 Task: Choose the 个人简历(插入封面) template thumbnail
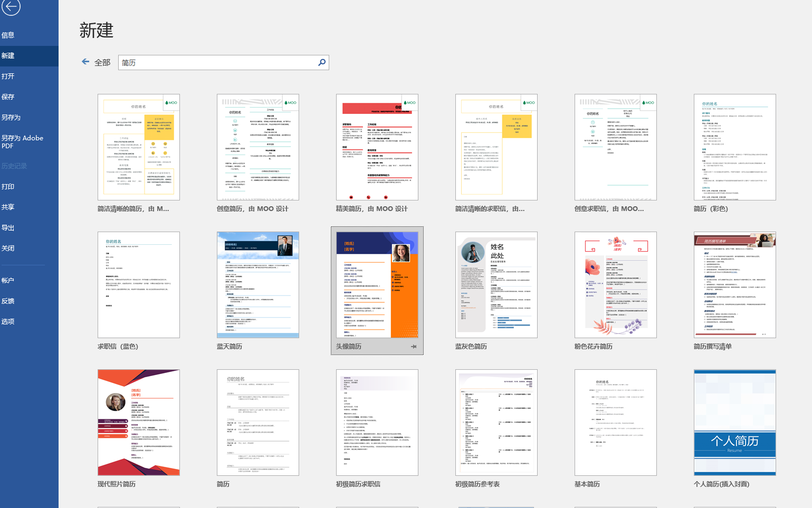(735, 423)
